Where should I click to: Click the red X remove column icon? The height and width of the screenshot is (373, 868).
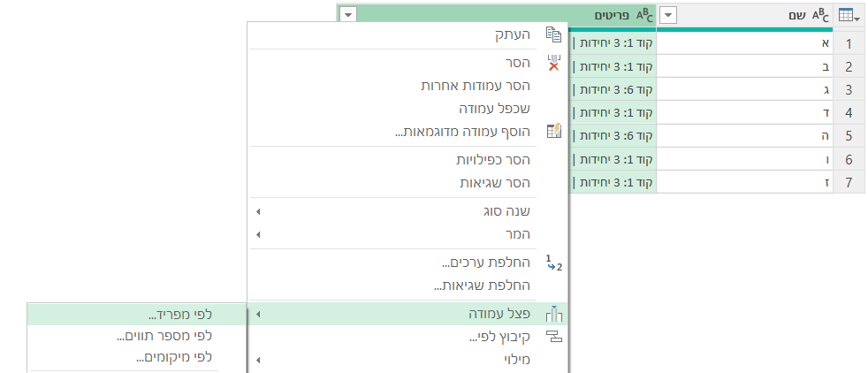point(554,63)
